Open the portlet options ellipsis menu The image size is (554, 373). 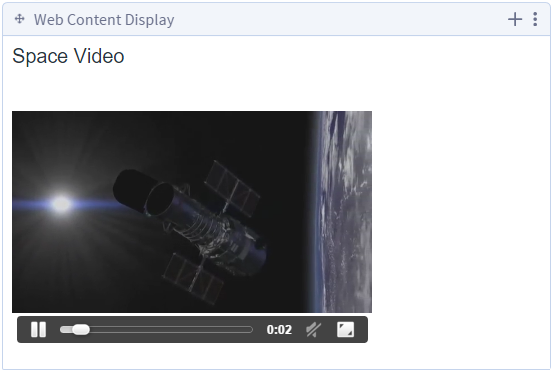tap(535, 19)
